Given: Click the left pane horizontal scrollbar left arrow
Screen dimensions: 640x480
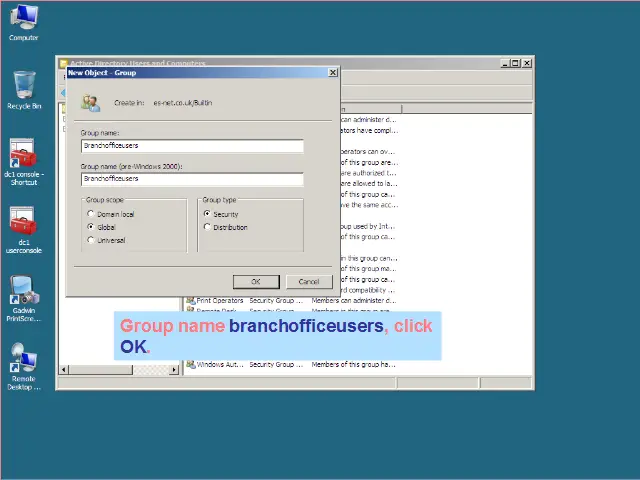Looking at the screenshot, I should [x=64, y=370].
